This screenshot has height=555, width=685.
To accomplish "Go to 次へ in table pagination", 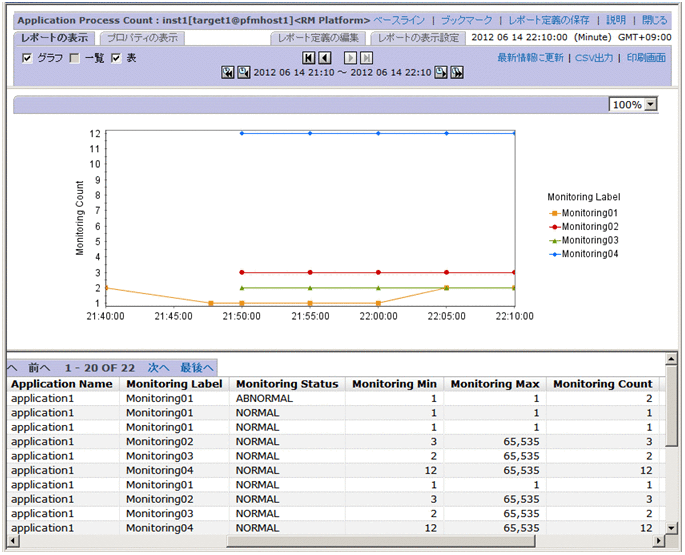I will 159,368.
